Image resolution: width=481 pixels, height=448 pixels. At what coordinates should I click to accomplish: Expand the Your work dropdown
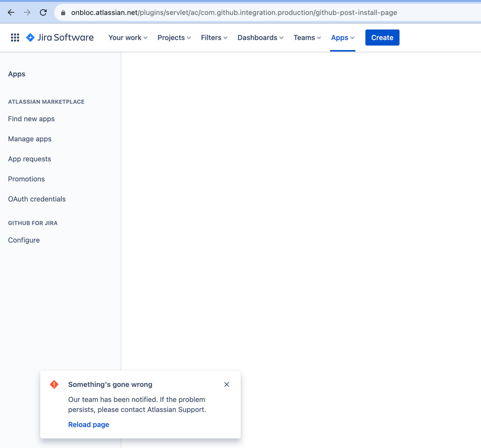pos(128,38)
